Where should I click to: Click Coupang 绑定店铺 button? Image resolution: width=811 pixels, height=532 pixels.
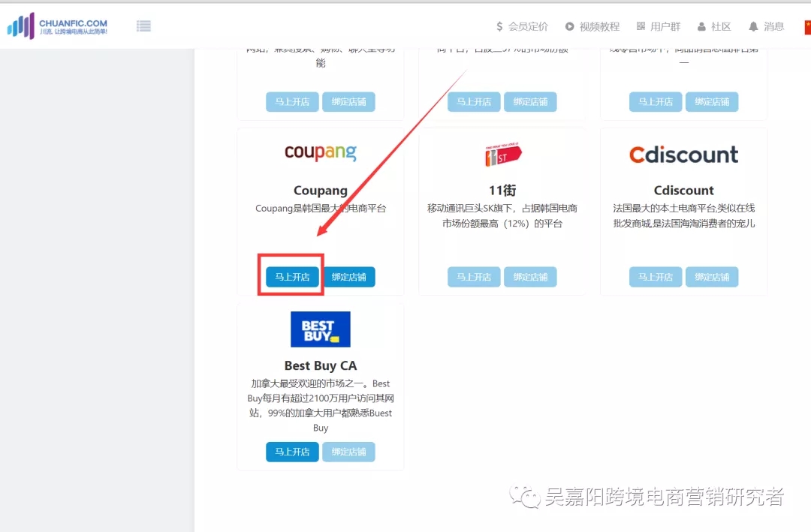click(348, 277)
